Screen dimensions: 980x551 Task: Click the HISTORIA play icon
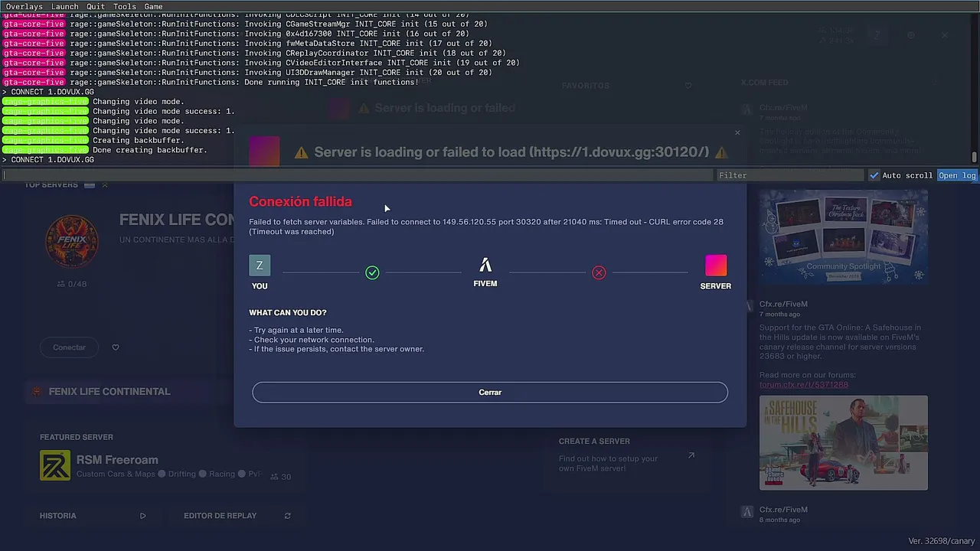click(x=142, y=516)
